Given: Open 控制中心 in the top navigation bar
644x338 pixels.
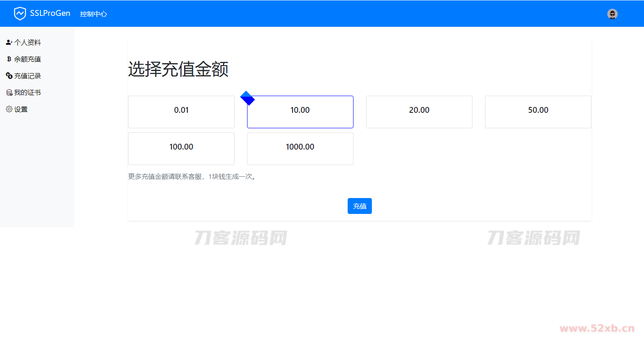Looking at the screenshot, I should click(x=93, y=14).
